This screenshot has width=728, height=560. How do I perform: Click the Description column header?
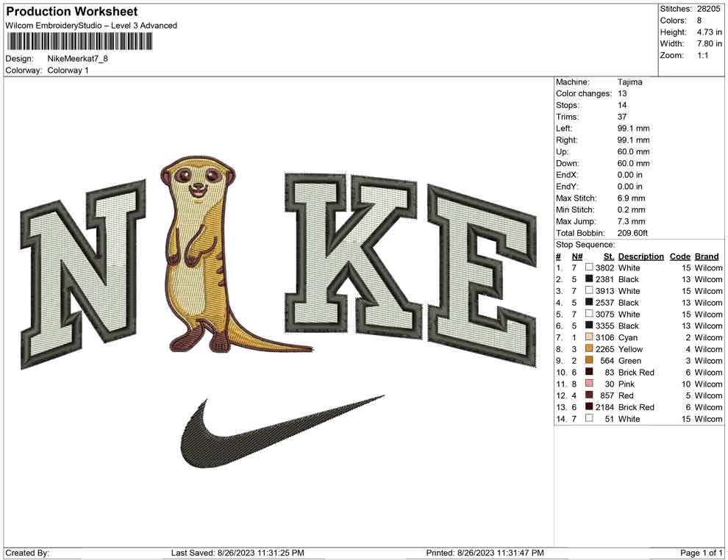pyautogui.click(x=641, y=256)
